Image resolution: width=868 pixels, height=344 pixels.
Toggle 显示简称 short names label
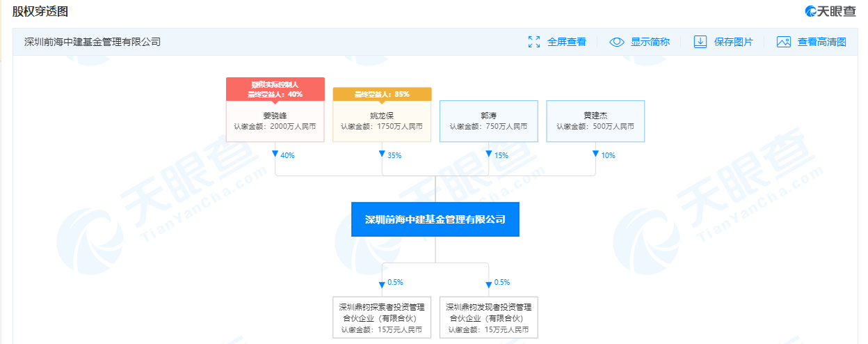click(x=650, y=42)
